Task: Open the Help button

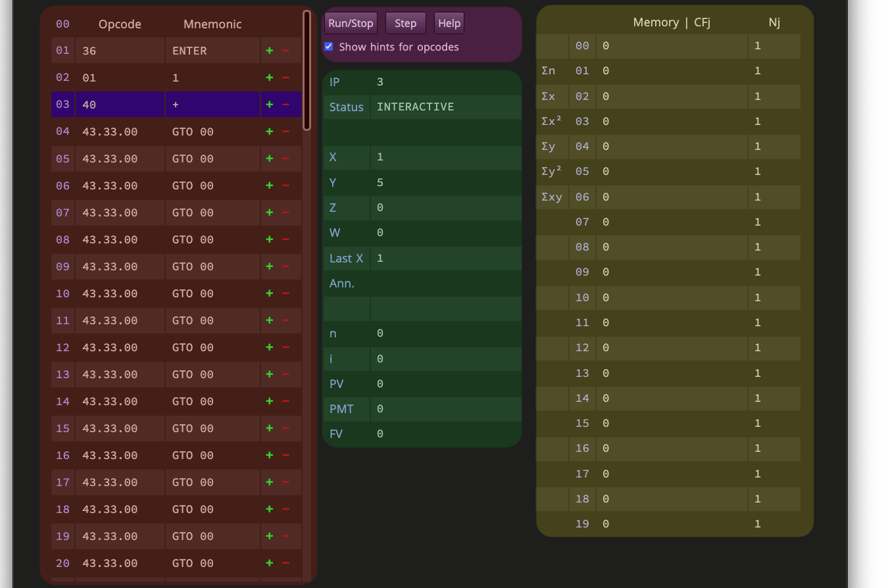Action: coord(449,23)
